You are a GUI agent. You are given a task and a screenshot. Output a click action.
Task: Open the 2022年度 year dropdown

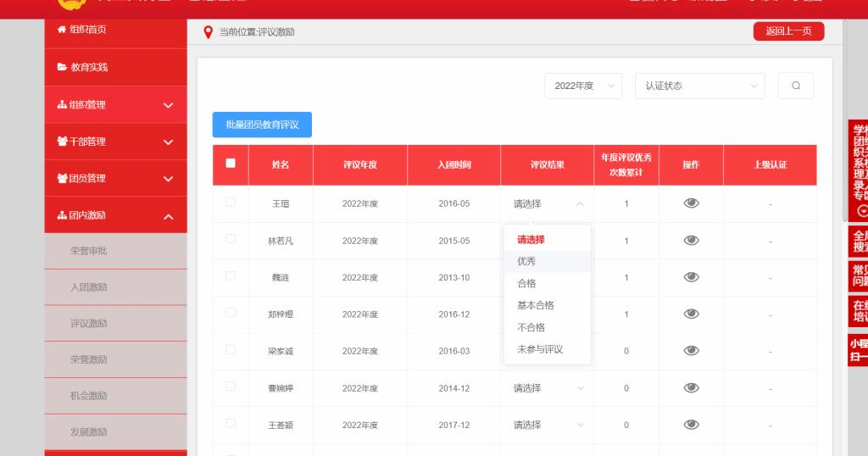583,86
